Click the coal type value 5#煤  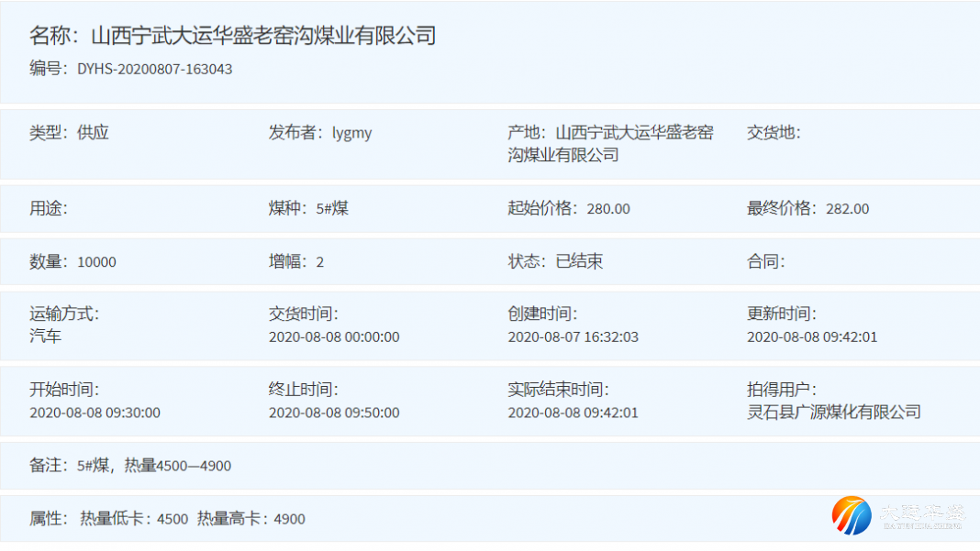tap(332, 209)
